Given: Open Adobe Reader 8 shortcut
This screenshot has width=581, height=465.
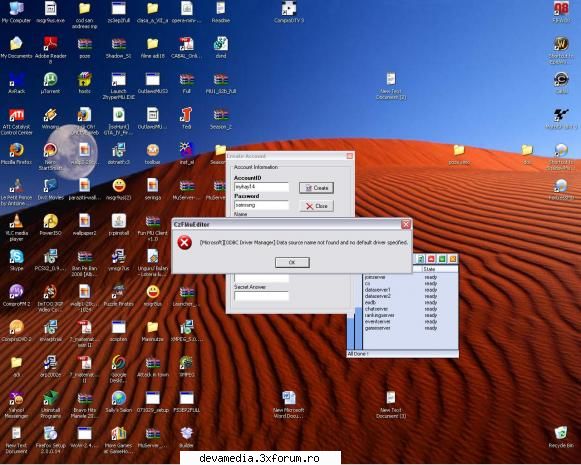Looking at the screenshot, I should point(50,50).
